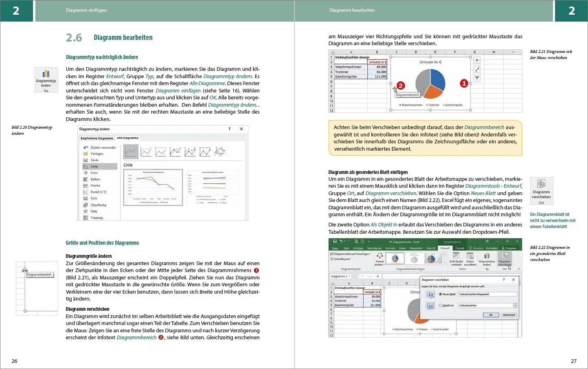The image size is (588, 369).
Task: Click OK in Diagramm verschieben dialog
Action: coord(491,315)
